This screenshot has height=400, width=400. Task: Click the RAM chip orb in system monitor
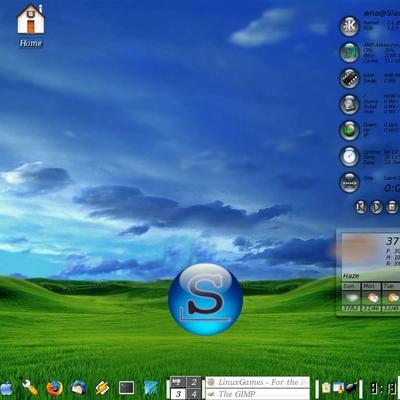(349, 78)
